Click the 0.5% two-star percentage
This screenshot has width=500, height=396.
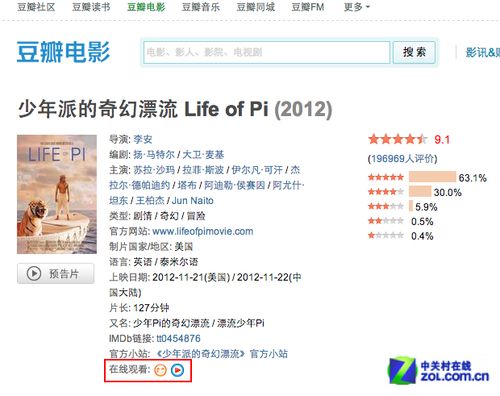(422, 222)
